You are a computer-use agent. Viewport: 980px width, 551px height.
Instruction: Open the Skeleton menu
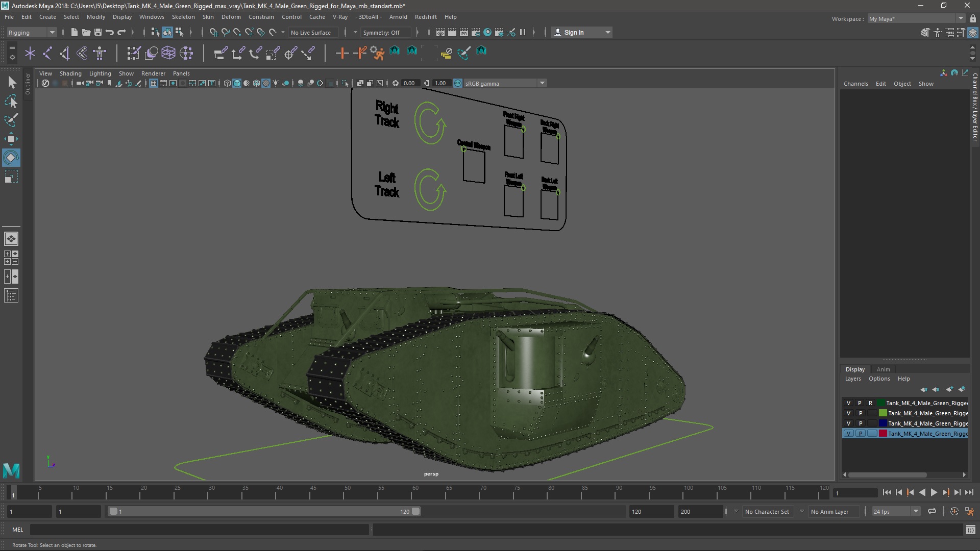tap(183, 17)
